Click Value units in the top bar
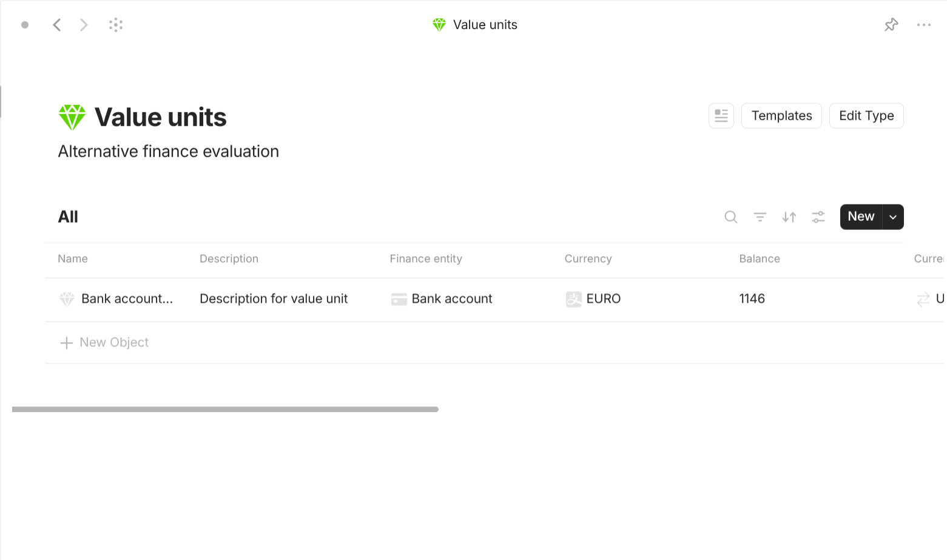Viewport: 947px width, 560px height. [x=485, y=24]
